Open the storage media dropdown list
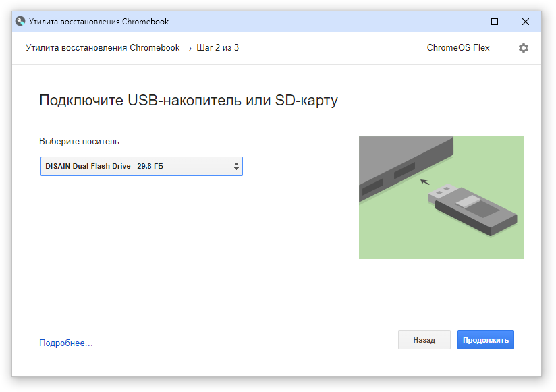Screen dimensions: 556x392 click(x=142, y=166)
